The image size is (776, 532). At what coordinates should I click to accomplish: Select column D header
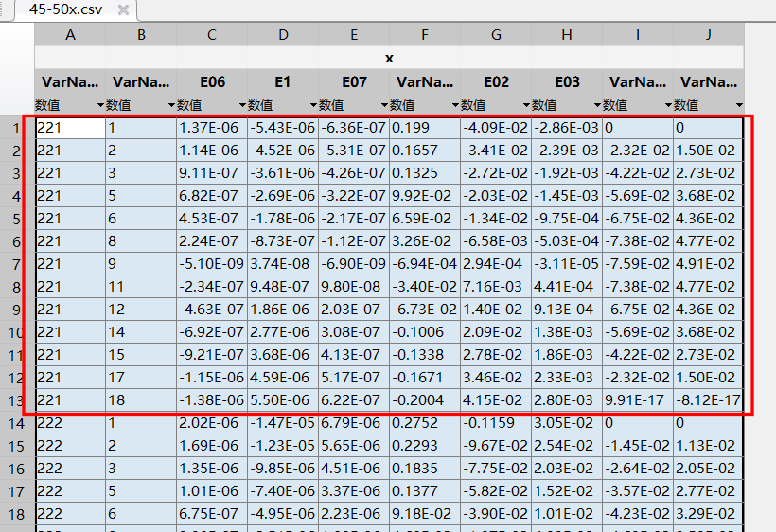283,34
